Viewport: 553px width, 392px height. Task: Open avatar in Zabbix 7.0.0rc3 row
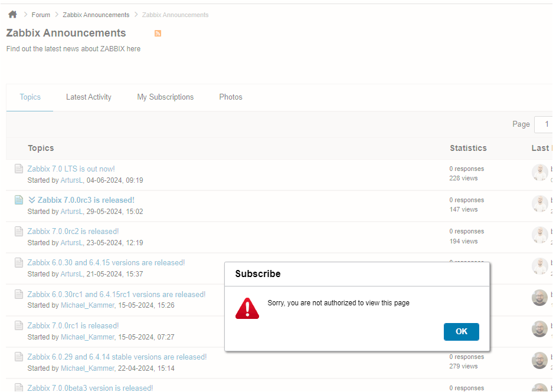[x=539, y=203]
